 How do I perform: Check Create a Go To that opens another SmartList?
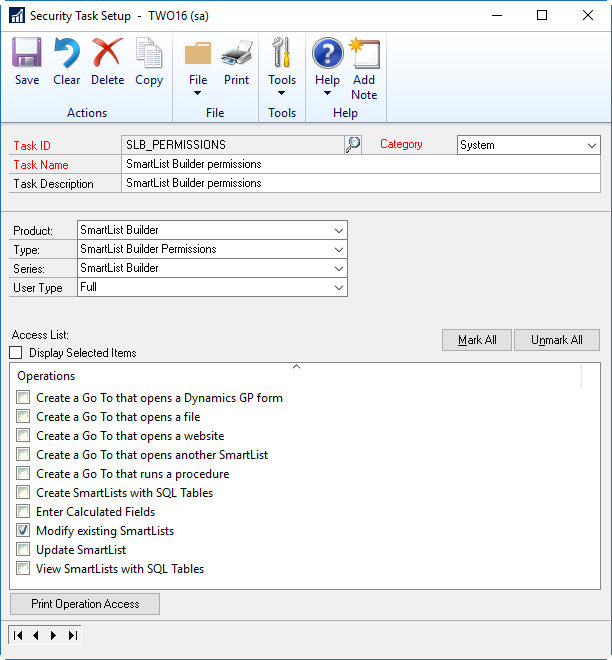coord(23,454)
